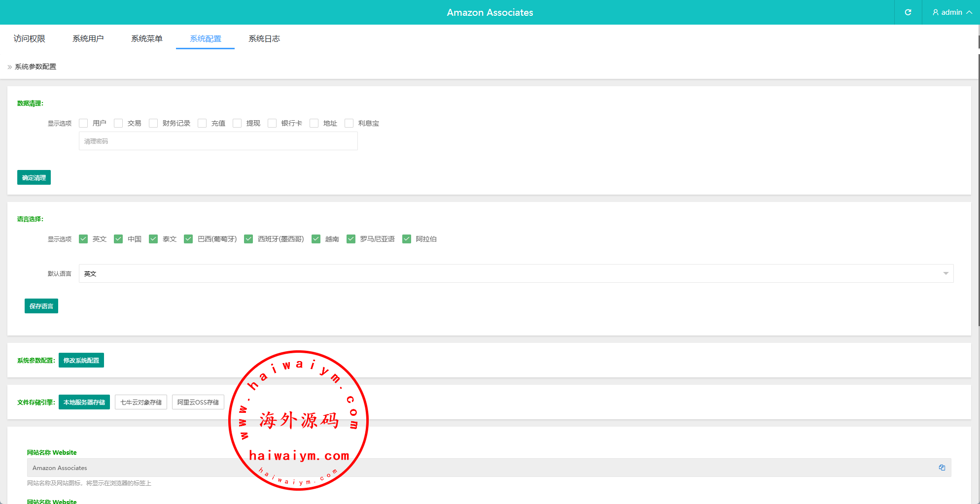Click breadcrumb arrows icon beside 系统参数配置
Viewport: 980px width, 504px height.
tap(10, 67)
